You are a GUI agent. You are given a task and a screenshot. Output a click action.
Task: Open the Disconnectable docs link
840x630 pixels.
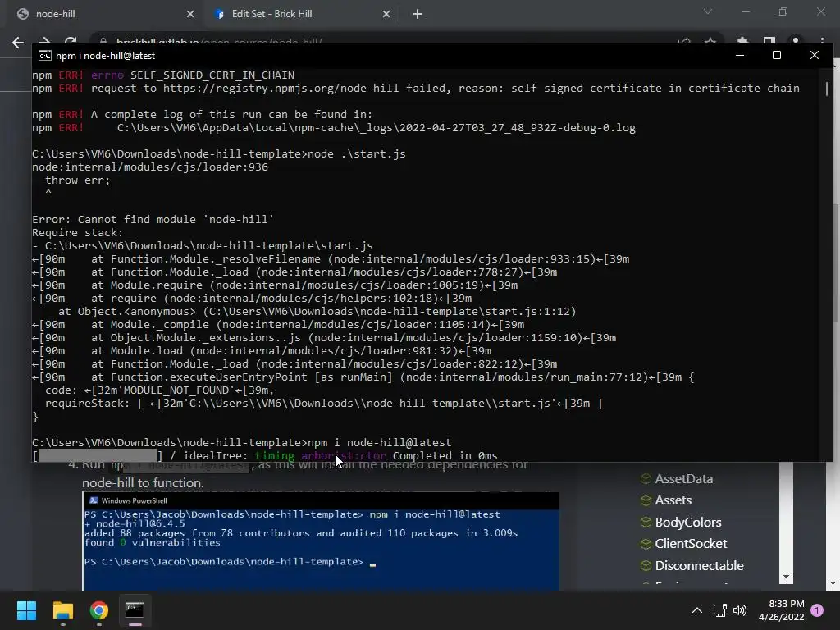click(x=699, y=566)
